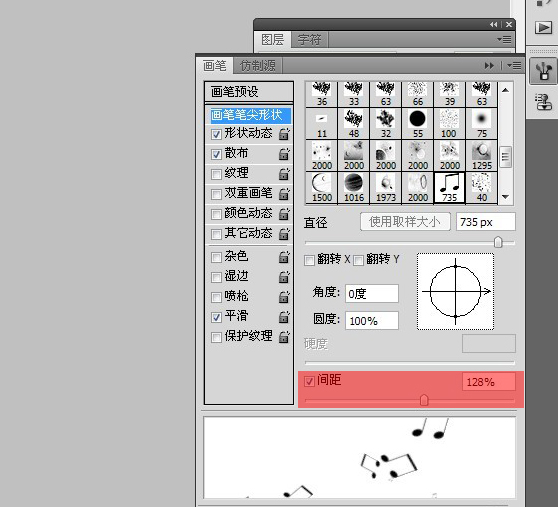Screen dimensions: 558x507
Task: Open the 画笔 panel options menu
Action: click(x=514, y=65)
